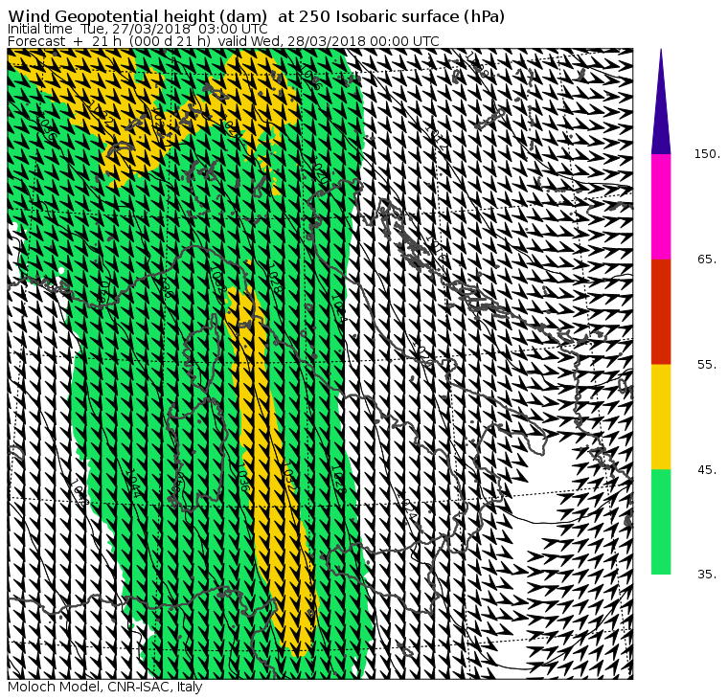Click the Moloch Model, CNR-ISAC, Italy credit

[x=105, y=687]
